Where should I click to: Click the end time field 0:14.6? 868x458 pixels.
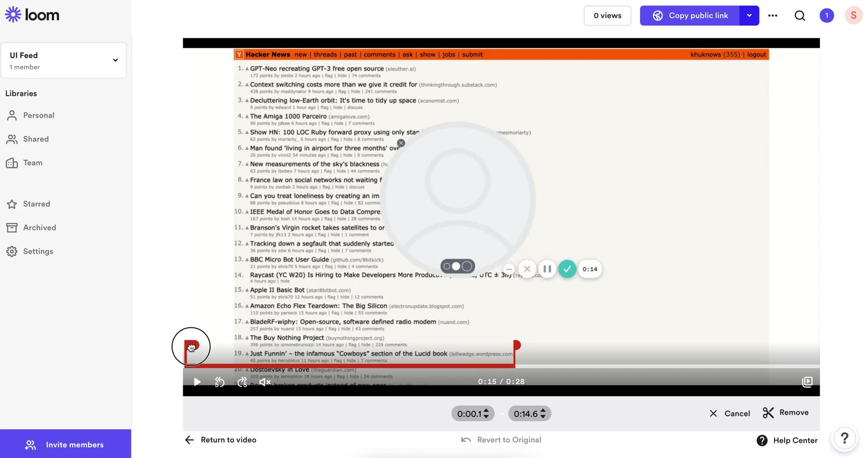(x=526, y=414)
